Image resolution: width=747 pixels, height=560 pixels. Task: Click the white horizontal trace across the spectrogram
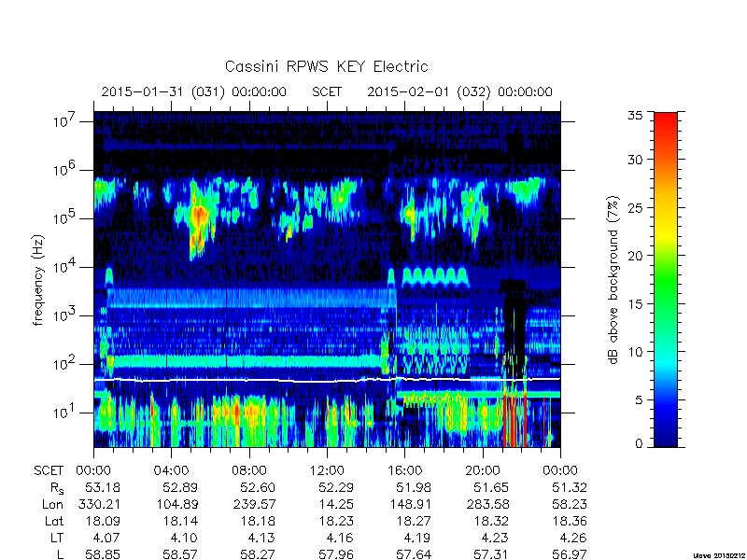pos(327,380)
